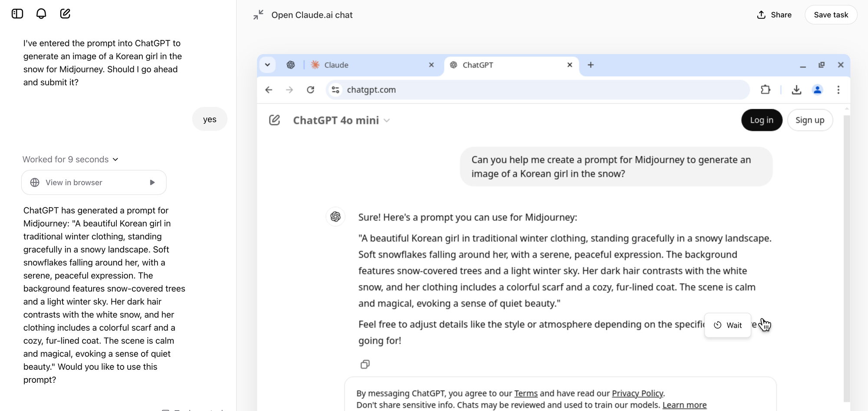Click the Log in button
Screen dimensions: 868x411
762,120
